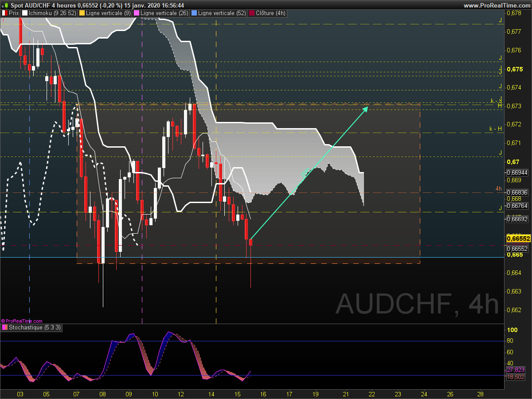
Task: Click the dark red Clôture (4h) swatch
Action: [x=252, y=13]
